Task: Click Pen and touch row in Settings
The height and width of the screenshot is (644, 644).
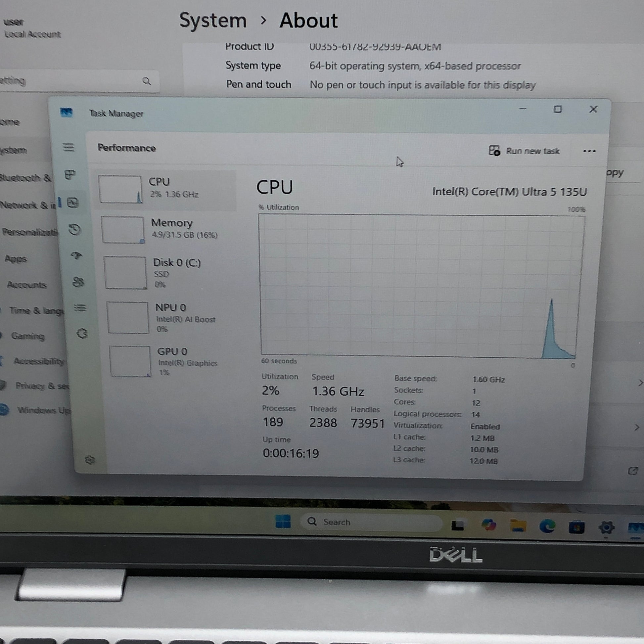Action: tap(381, 84)
